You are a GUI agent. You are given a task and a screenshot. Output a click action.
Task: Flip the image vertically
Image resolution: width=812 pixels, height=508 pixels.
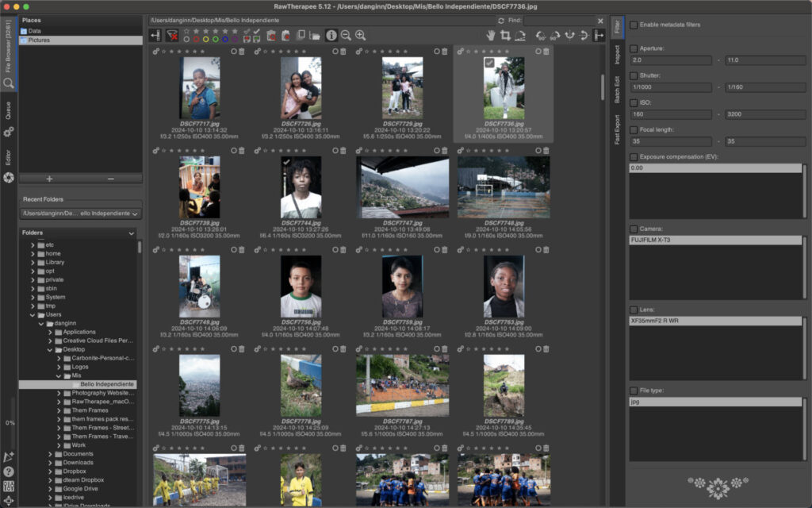(584, 35)
